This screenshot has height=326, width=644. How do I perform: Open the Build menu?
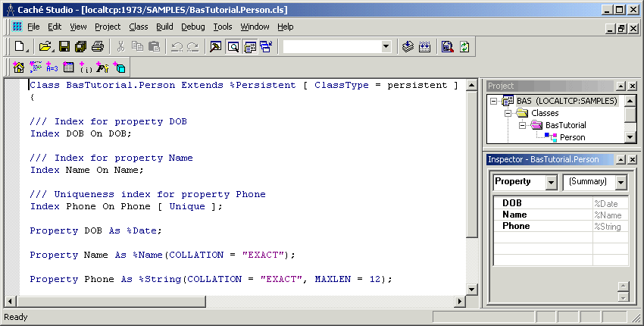164,27
